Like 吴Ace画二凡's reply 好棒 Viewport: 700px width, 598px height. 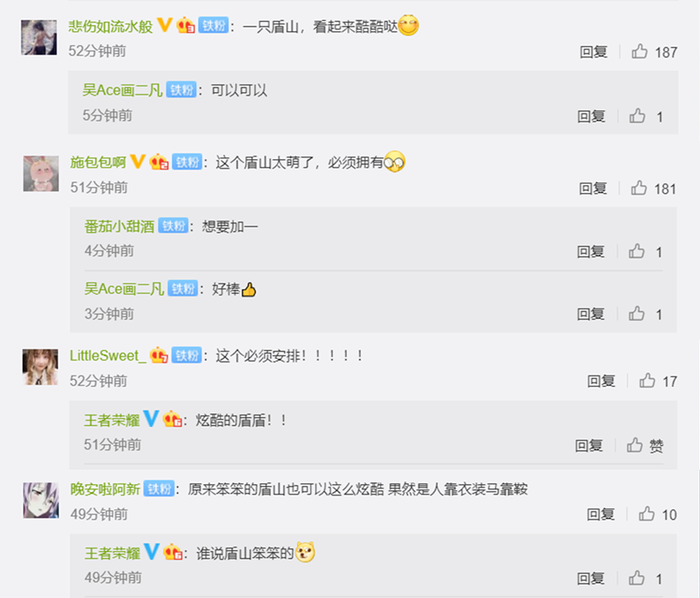point(637,314)
